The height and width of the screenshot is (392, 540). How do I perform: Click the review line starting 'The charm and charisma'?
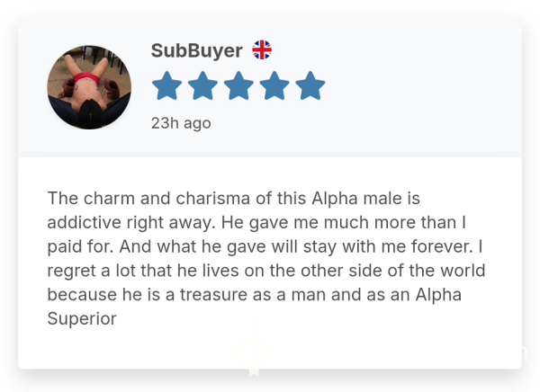pos(233,199)
